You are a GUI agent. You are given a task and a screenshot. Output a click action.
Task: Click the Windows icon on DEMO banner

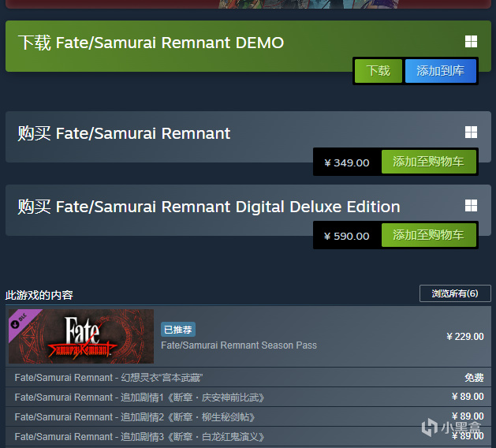coord(471,42)
